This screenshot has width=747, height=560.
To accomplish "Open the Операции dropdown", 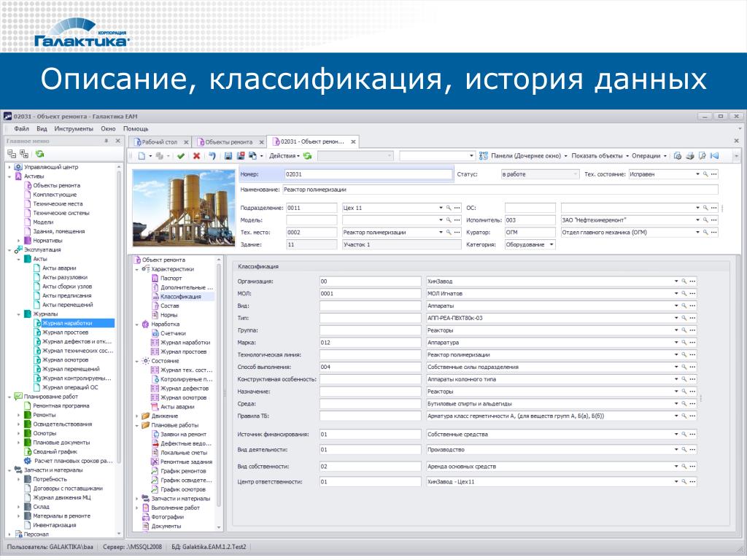I will tap(649, 156).
